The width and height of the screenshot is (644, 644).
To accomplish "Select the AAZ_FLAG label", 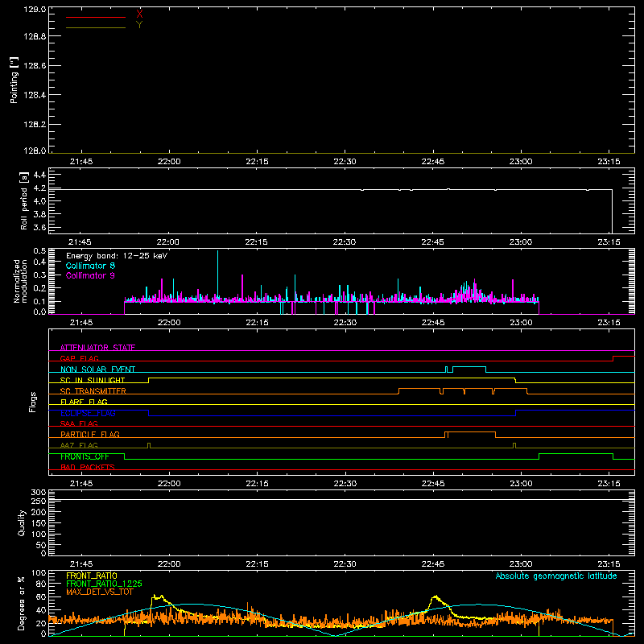I will 79,445.
